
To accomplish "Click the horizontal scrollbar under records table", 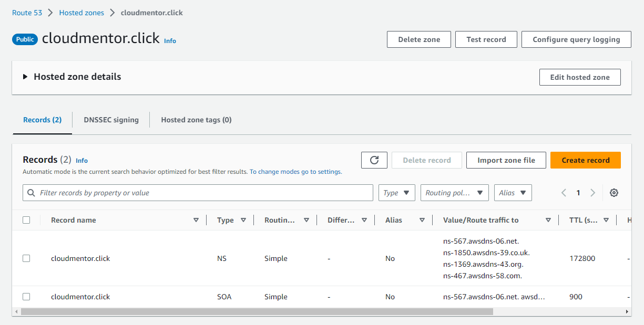I will tap(257, 311).
